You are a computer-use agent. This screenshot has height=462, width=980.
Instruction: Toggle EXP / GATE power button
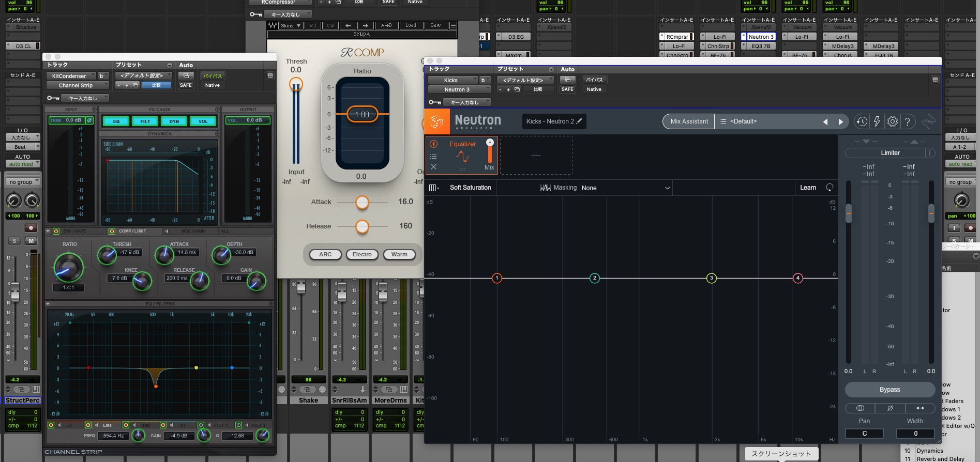pos(56,231)
